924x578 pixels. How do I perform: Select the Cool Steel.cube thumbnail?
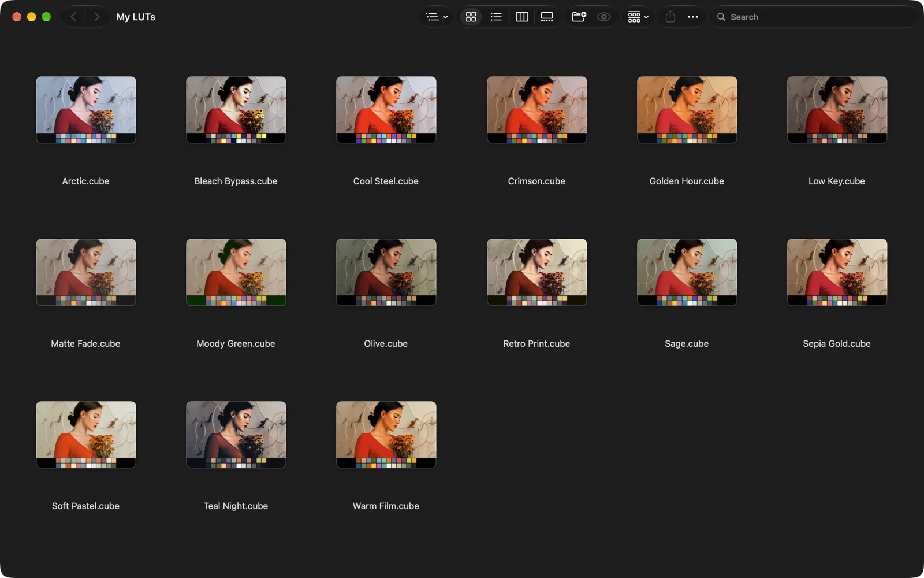click(x=386, y=110)
